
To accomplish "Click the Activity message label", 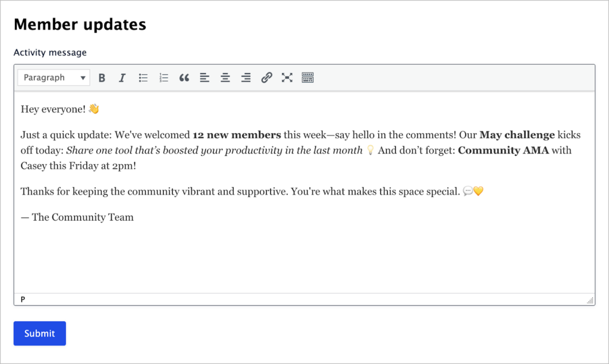I will pyautogui.click(x=50, y=52).
